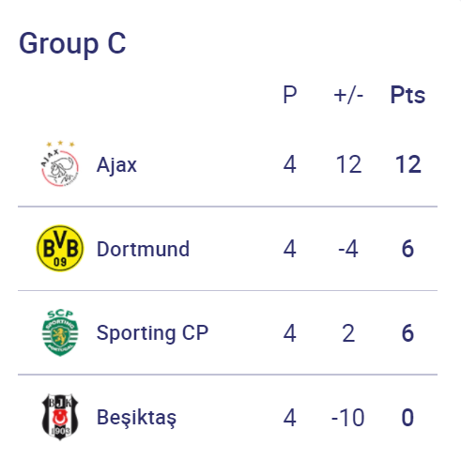461x476 pixels.
Task: Open the Sporting CP team name link
Action: [152, 333]
